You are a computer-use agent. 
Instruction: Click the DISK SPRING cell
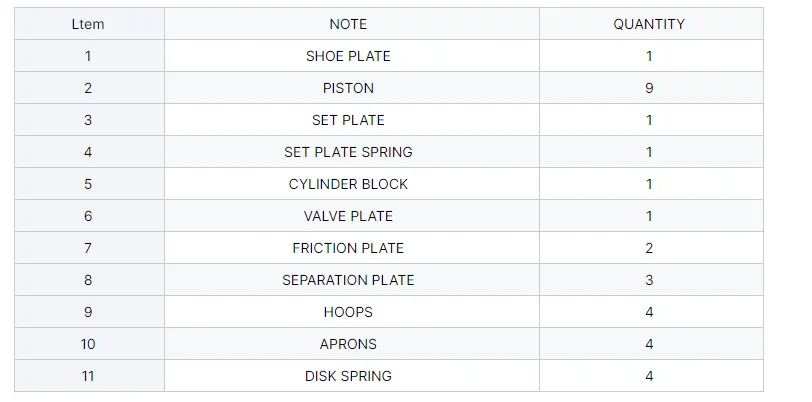(x=352, y=376)
